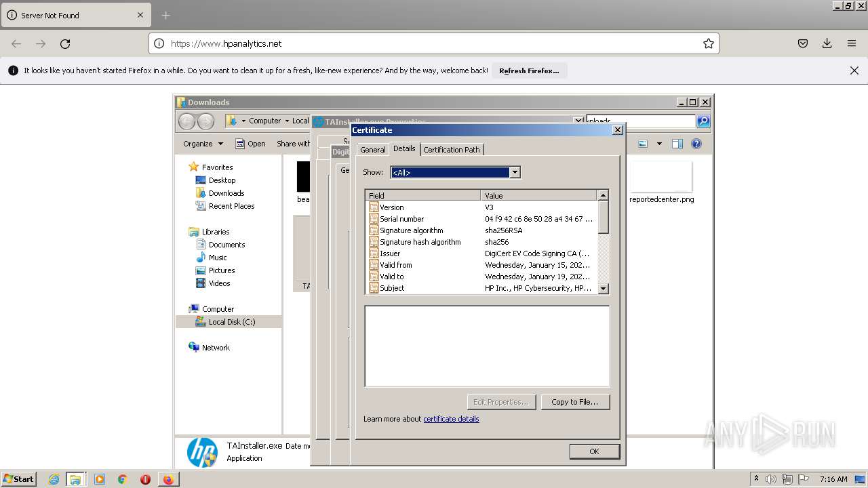The height and width of the screenshot is (488, 868).
Task: Click OK in the Certificate dialog
Action: [594, 451]
